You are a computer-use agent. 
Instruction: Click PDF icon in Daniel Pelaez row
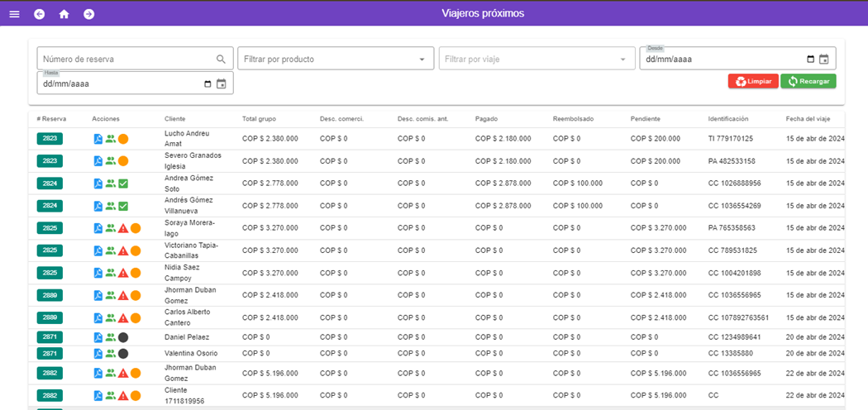click(x=98, y=337)
